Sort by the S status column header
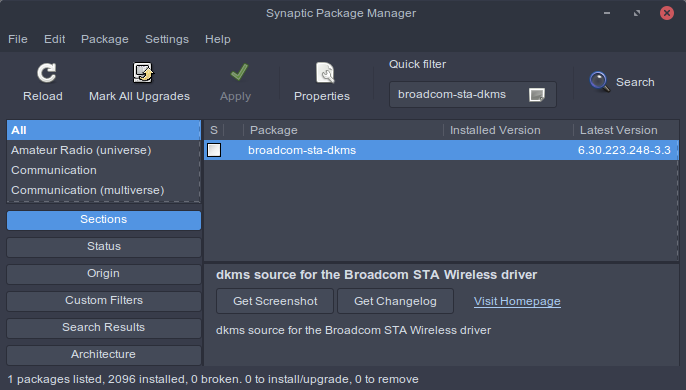686x390 pixels. 214,130
